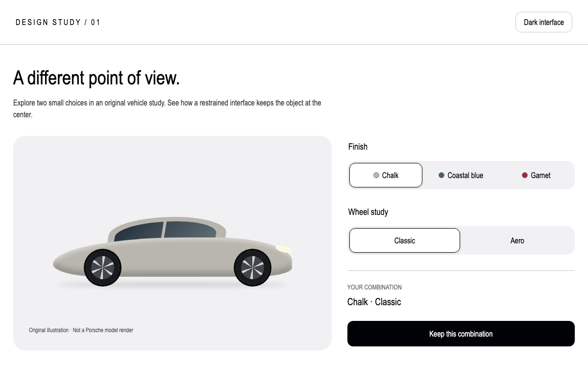
Task: Click the Original illustration disclaimer caption
Action: tap(81, 330)
